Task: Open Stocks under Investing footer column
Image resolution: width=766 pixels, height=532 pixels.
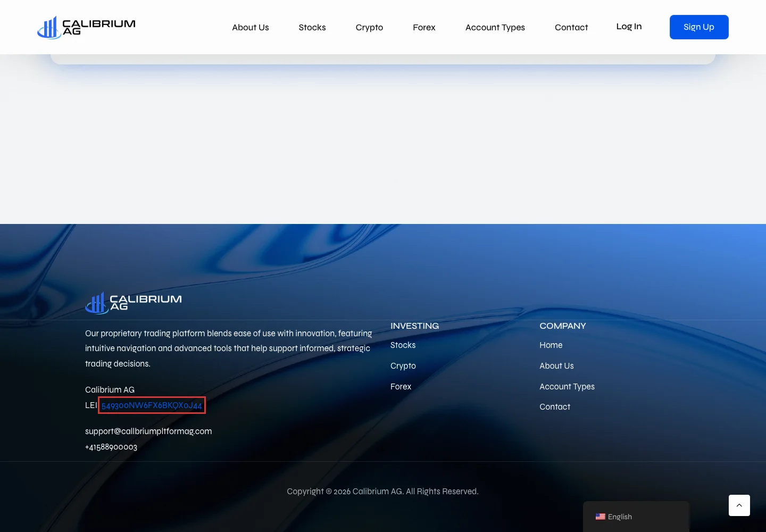Action: tap(403, 345)
